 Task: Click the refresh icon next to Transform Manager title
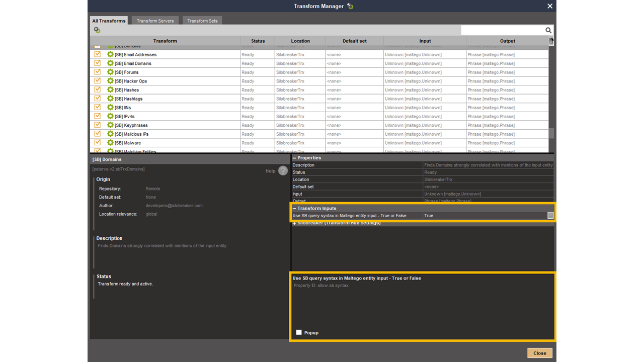[x=350, y=6]
